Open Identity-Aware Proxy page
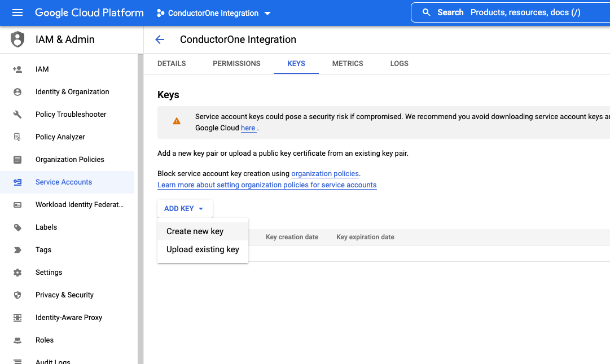Viewport: 610px width, 364px height. pos(69,317)
